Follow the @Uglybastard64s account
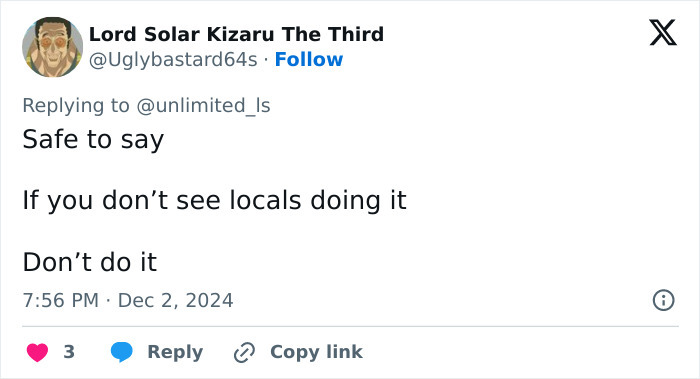 pyautogui.click(x=309, y=59)
